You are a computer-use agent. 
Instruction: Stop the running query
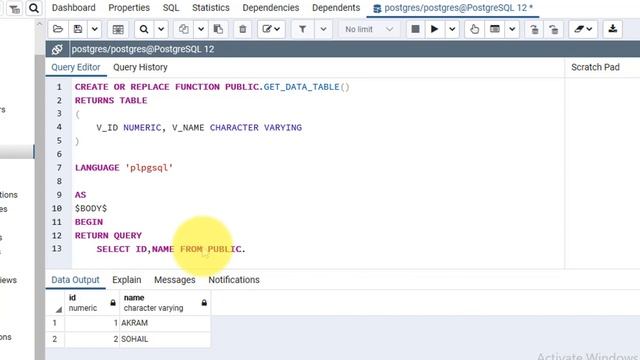pos(415,29)
